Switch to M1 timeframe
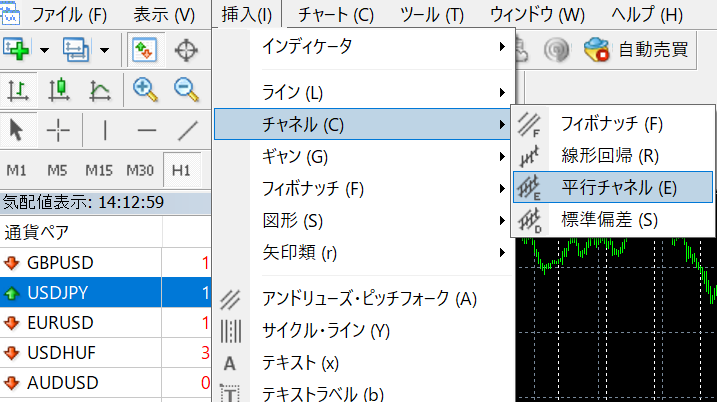Image resolution: width=717 pixels, height=402 pixels. click(16, 171)
